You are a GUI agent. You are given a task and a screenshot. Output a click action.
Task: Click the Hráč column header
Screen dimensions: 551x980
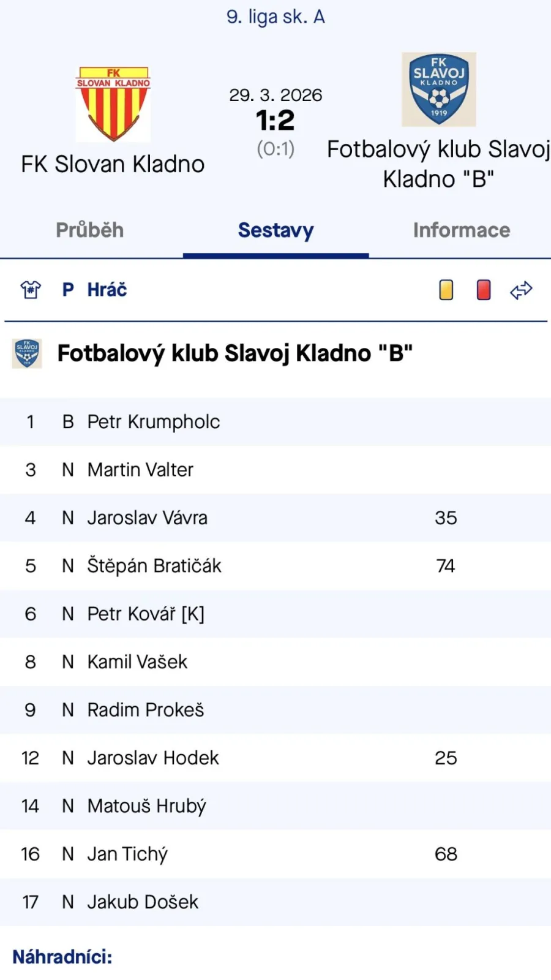pos(107,290)
